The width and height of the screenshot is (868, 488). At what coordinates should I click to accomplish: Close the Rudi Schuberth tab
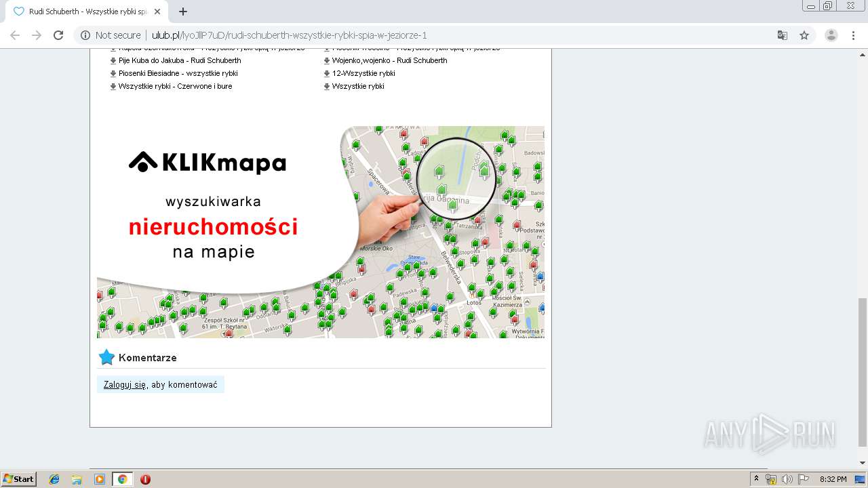[158, 12]
